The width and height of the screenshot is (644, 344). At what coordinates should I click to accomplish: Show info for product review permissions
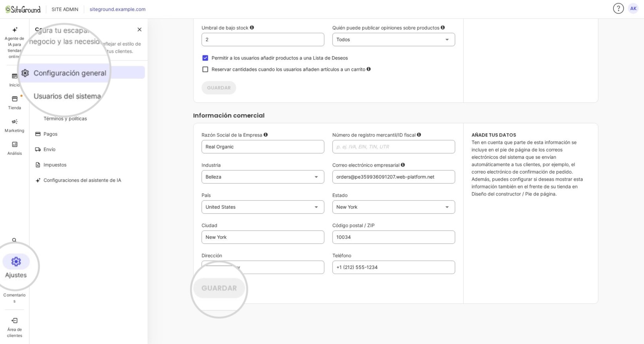(443, 27)
